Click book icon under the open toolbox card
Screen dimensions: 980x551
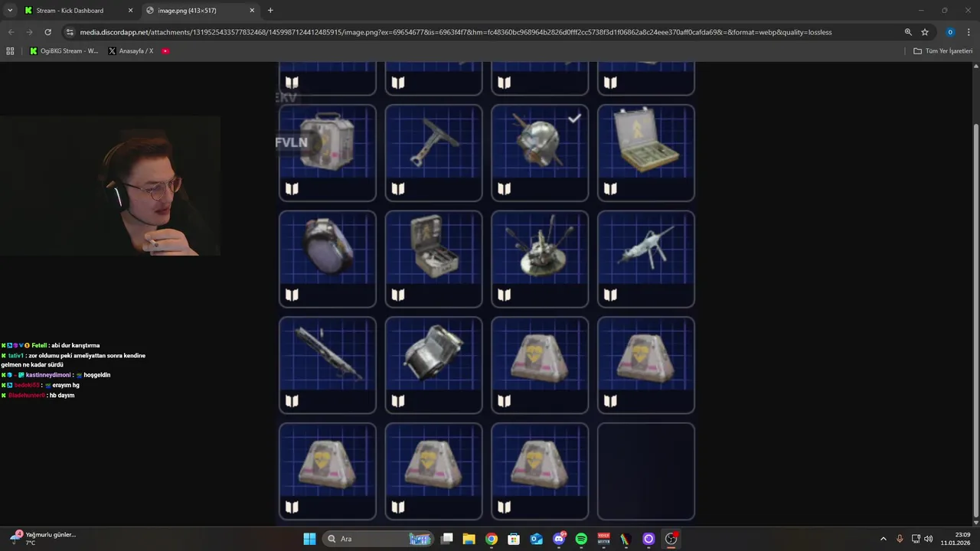pyautogui.click(x=398, y=295)
